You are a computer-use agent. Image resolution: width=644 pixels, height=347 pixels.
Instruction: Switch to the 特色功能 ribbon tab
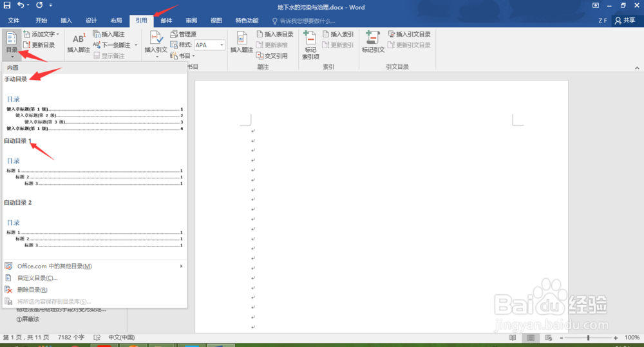(247, 21)
